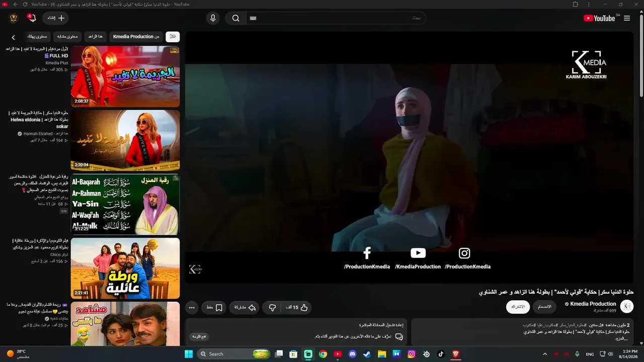Open the إنشاء create menu
The image size is (644, 362).
pyautogui.click(x=55, y=18)
